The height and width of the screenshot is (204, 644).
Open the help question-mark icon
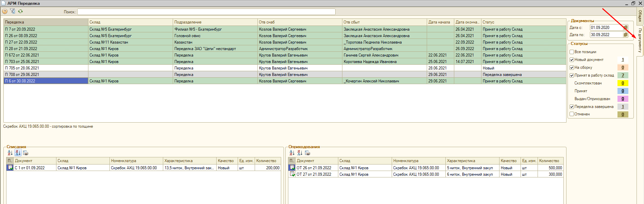tap(5, 11)
